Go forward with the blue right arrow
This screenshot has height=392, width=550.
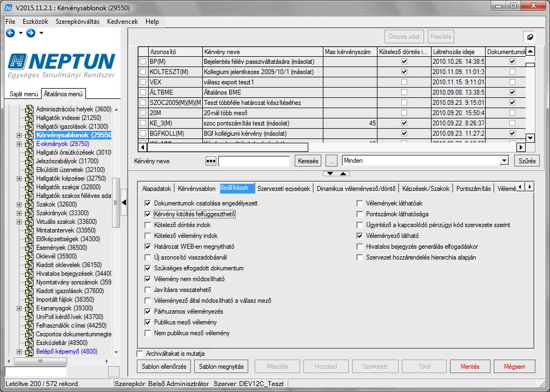[30, 33]
